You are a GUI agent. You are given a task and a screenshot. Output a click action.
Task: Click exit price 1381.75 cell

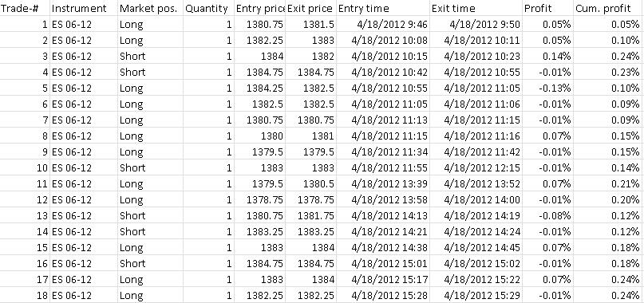pyautogui.click(x=311, y=215)
